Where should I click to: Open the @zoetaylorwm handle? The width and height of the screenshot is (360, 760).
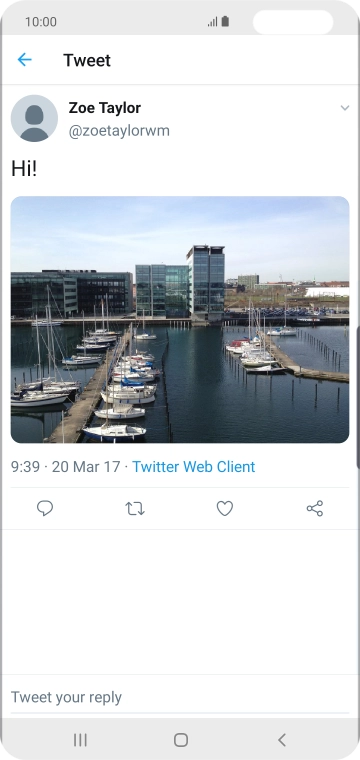pyautogui.click(x=119, y=131)
